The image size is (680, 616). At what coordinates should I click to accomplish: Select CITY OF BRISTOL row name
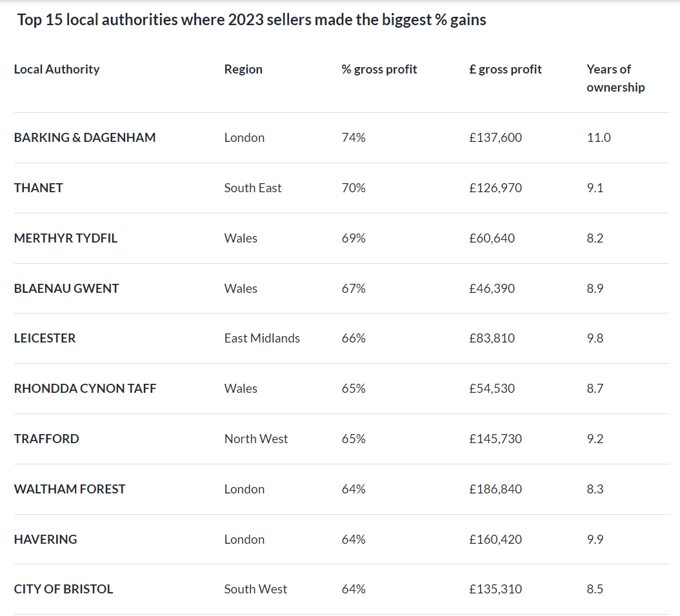coord(63,589)
